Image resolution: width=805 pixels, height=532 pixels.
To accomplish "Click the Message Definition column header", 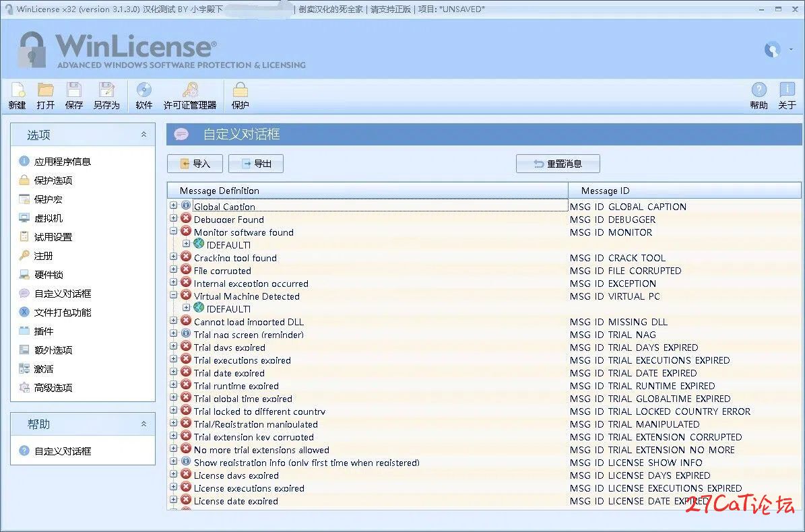I will [368, 191].
